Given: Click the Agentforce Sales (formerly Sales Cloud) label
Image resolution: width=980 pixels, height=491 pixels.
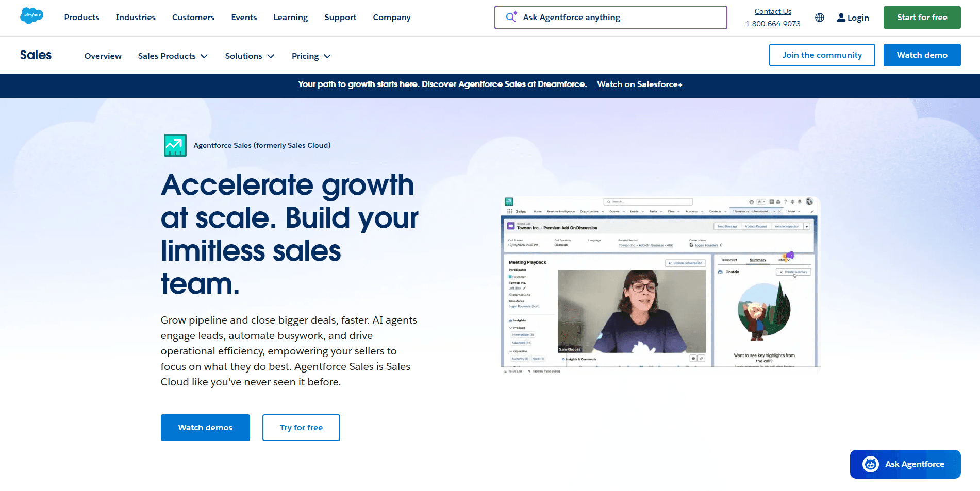Looking at the screenshot, I should pos(262,145).
